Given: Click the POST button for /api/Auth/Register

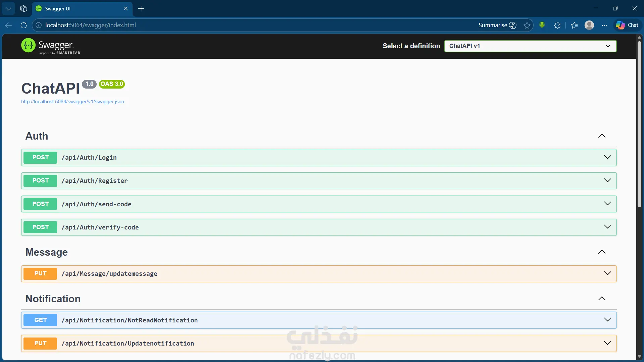Looking at the screenshot, I should (40, 180).
